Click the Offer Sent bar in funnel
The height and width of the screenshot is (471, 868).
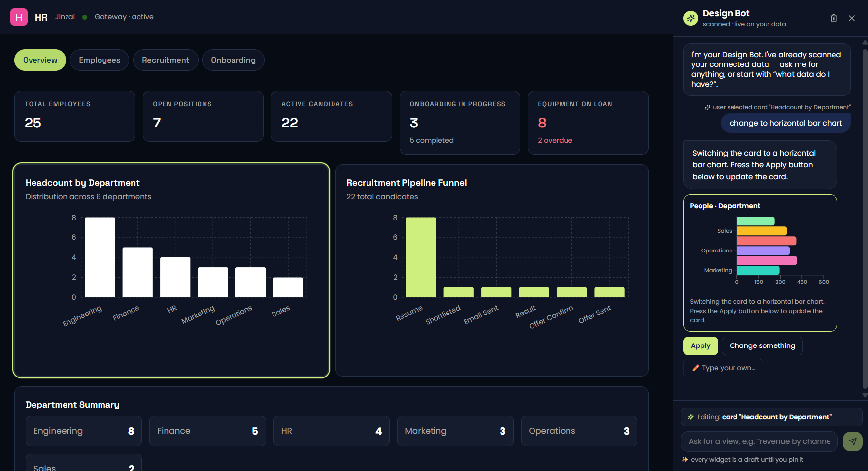[609, 292]
